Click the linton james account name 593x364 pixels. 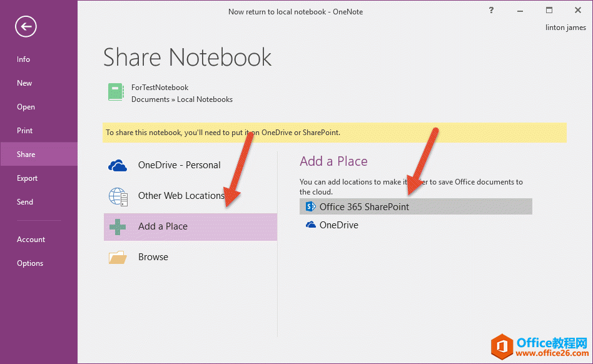(565, 28)
